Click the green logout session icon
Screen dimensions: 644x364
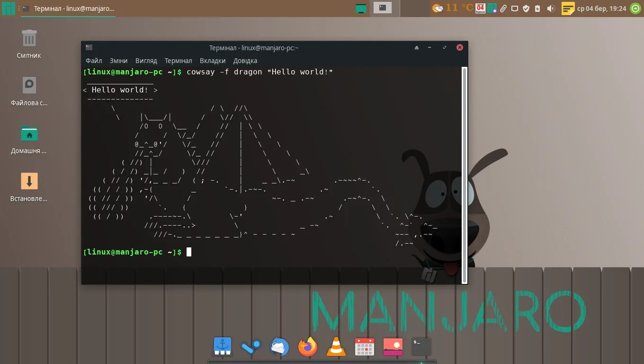point(635,9)
